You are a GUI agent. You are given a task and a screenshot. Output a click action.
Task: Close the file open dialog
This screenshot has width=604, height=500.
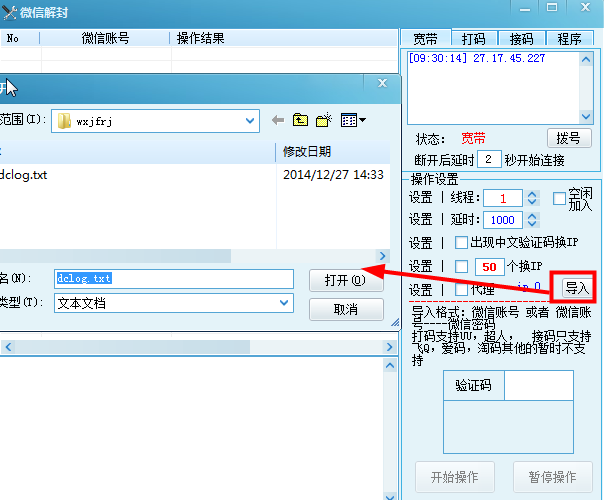[382, 84]
